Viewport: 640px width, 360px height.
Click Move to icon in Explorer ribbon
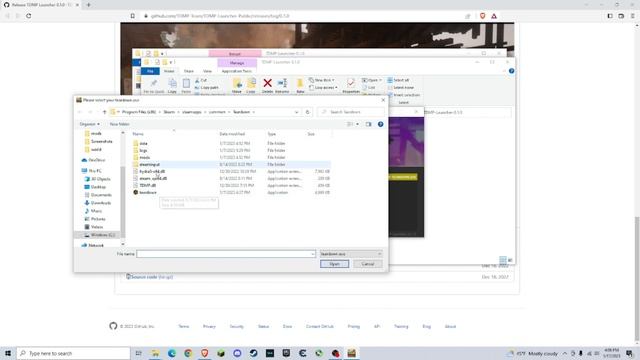(x=237, y=85)
